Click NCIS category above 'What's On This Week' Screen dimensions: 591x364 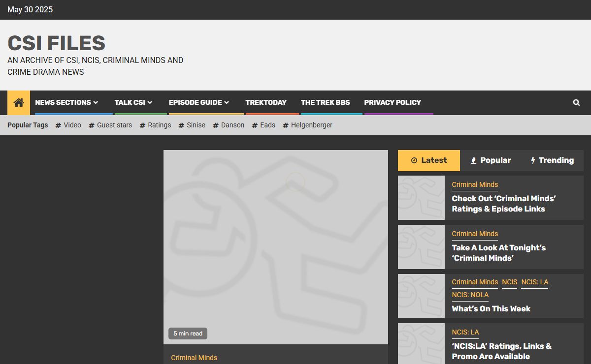[x=510, y=282]
